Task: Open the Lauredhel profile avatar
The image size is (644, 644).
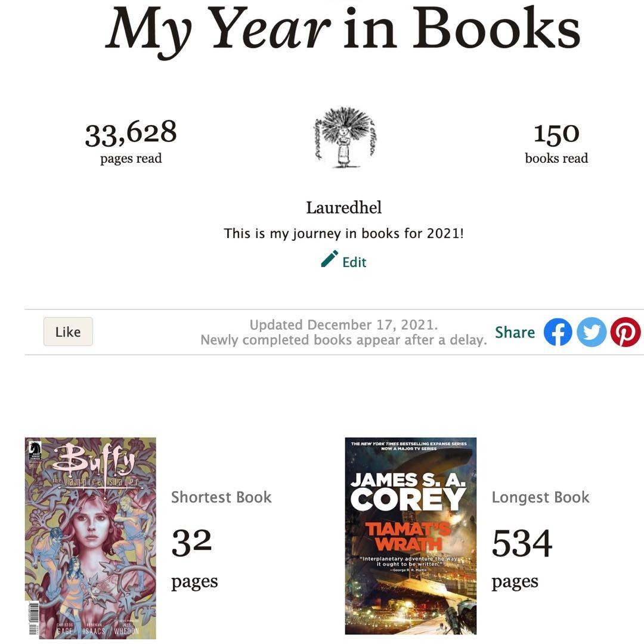Action: click(x=344, y=138)
